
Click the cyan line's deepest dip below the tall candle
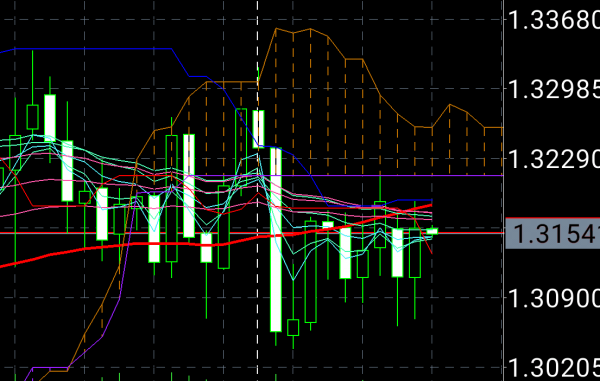coord(293,280)
